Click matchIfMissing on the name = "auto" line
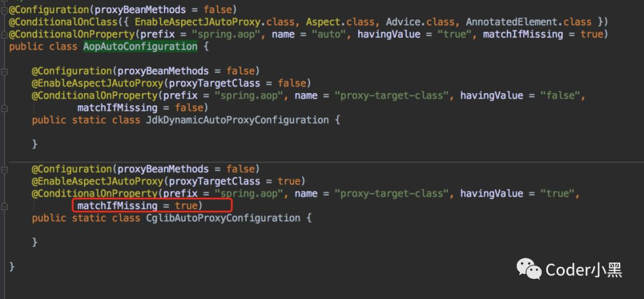This screenshot has height=299, width=644. (x=522, y=34)
